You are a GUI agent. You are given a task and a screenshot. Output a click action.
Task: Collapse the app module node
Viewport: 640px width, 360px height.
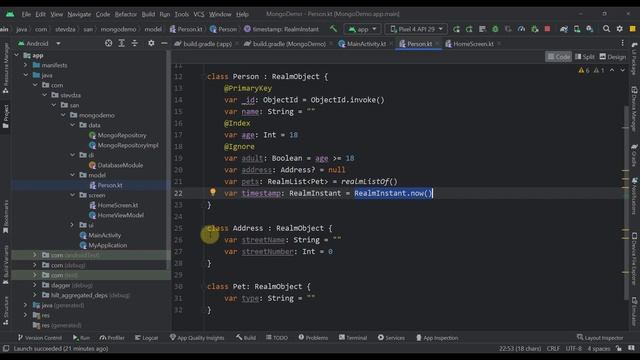(x=17, y=55)
